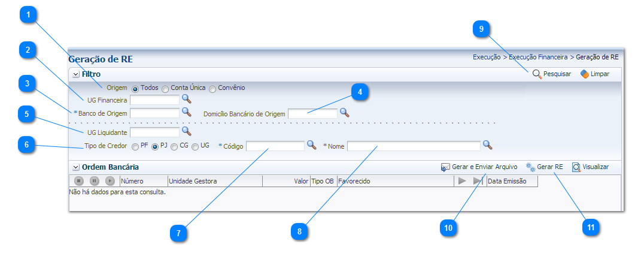Click the Código lookup magnifier icon
This screenshot has width=644, height=259.
(311, 145)
